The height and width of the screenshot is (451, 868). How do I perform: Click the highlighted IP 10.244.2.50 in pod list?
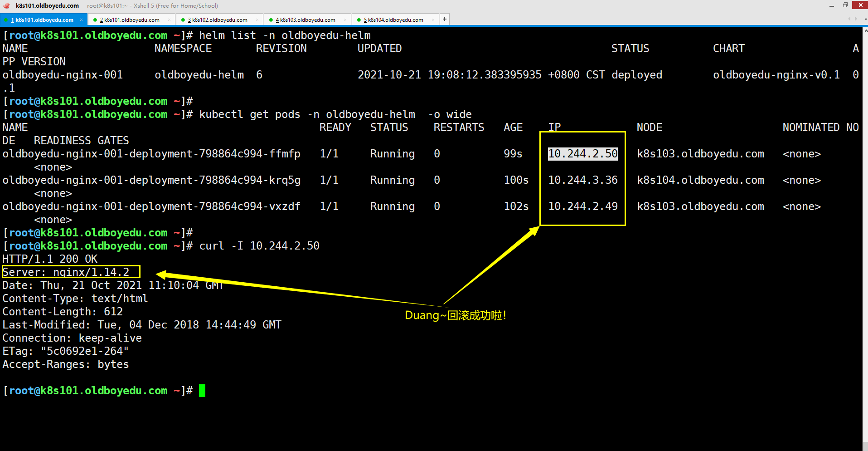(582, 154)
